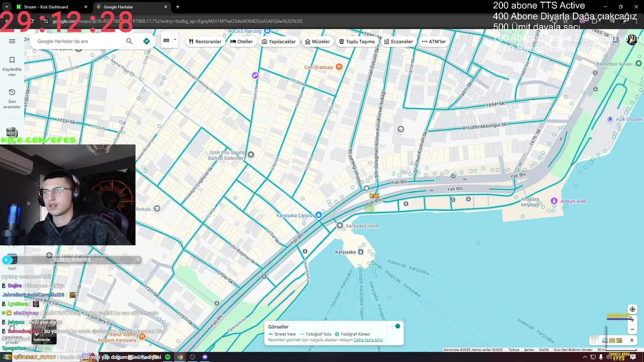Close the Stream - Kick Dashboard tab
The width and height of the screenshot is (644, 362).
pos(86,7)
